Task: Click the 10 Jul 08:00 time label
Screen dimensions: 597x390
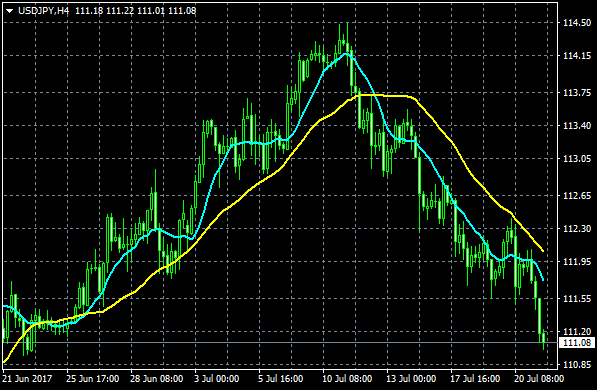Action: click(x=347, y=379)
